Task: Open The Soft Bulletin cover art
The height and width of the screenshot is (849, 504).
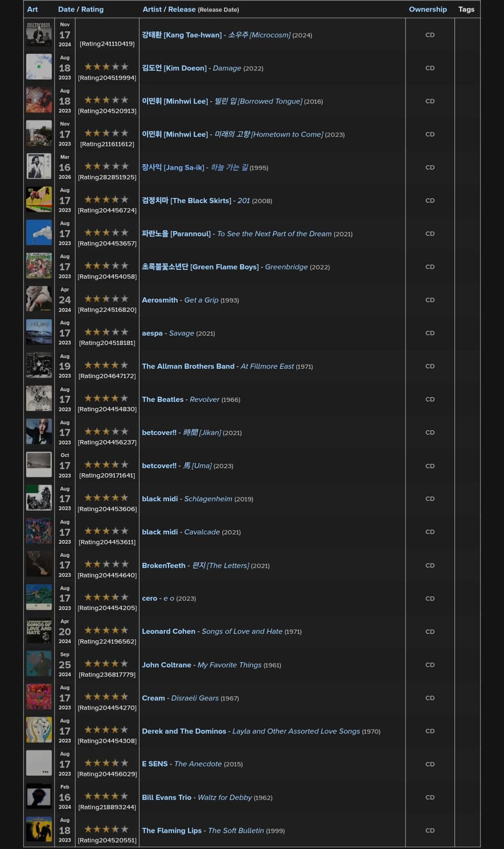Action: (39, 829)
